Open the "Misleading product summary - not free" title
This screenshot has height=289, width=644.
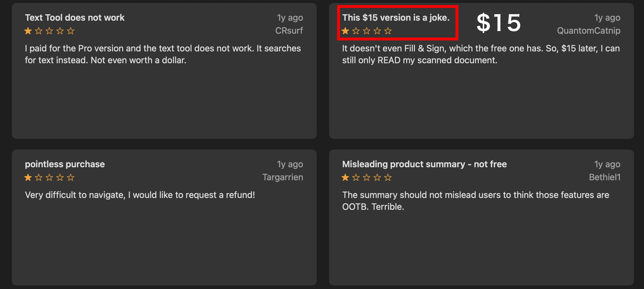click(x=424, y=164)
